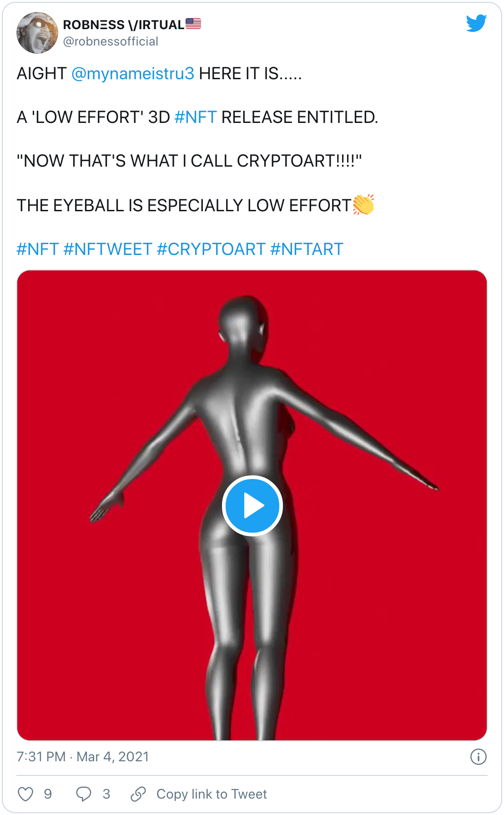
Task: Play the embedded video
Action: pyautogui.click(x=252, y=505)
